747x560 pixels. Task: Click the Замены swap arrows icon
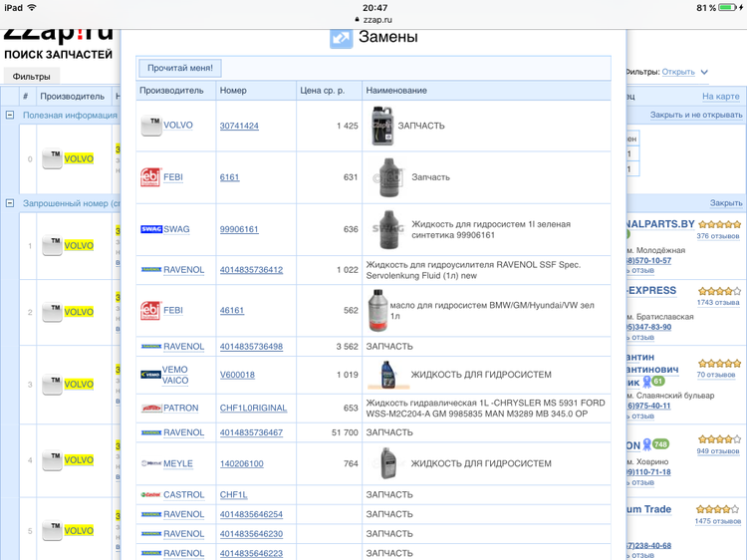point(341,38)
